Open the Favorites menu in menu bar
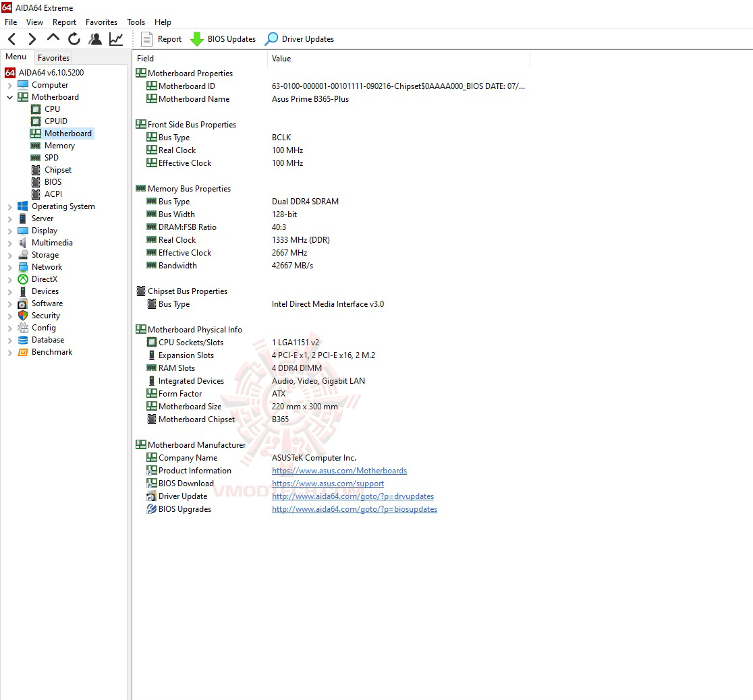 point(101,22)
